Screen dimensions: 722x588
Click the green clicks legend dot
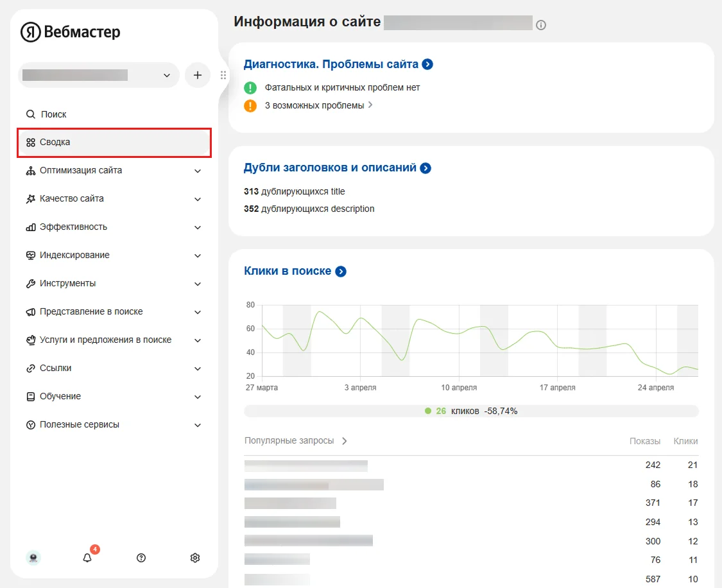point(428,411)
